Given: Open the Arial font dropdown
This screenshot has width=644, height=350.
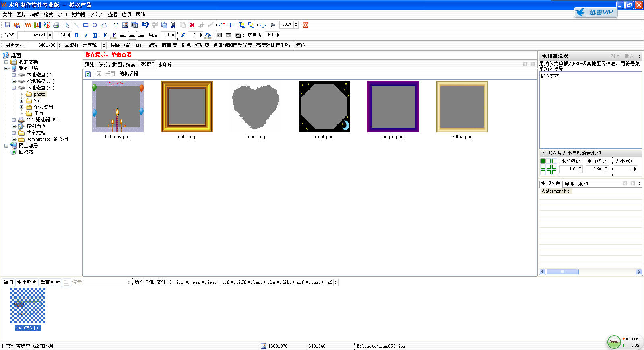Looking at the screenshot, I should coord(50,35).
